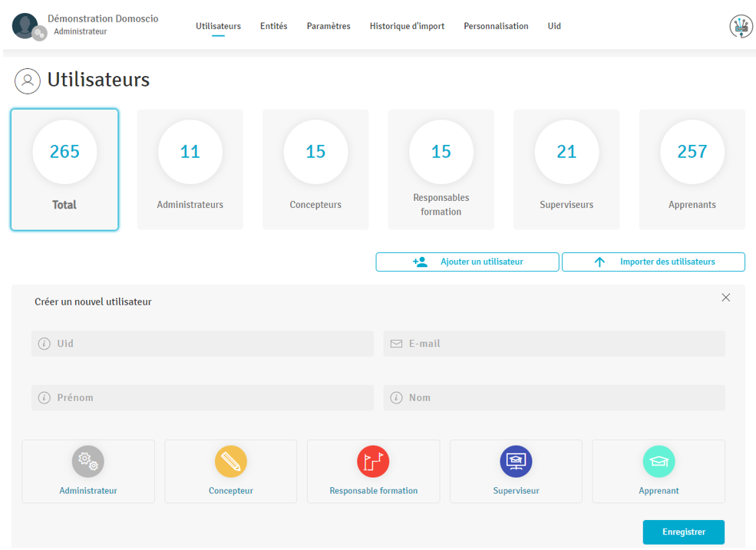
Task: Open the Entités tab
Action: [273, 26]
